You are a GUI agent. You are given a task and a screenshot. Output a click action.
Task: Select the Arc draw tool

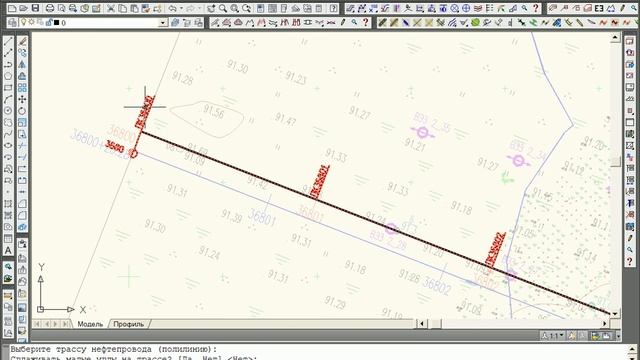[8, 99]
